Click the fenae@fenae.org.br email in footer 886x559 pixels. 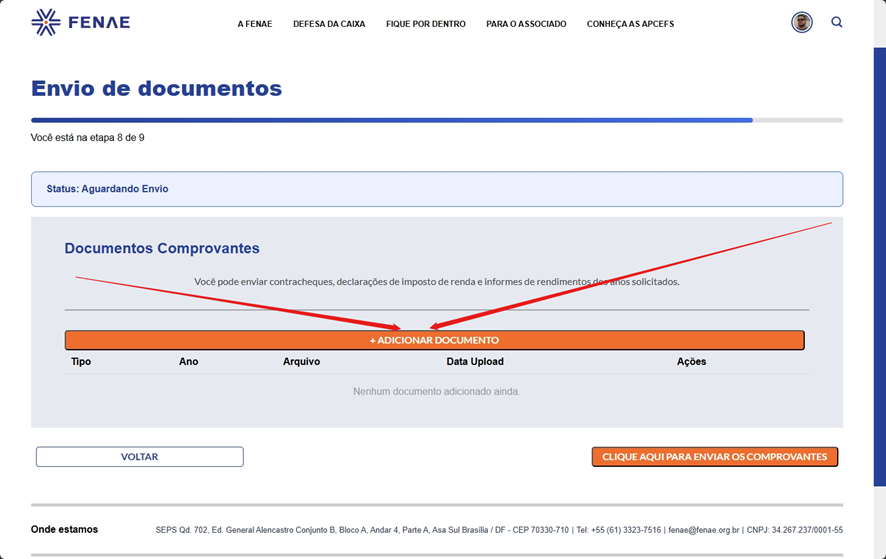tap(704, 530)
